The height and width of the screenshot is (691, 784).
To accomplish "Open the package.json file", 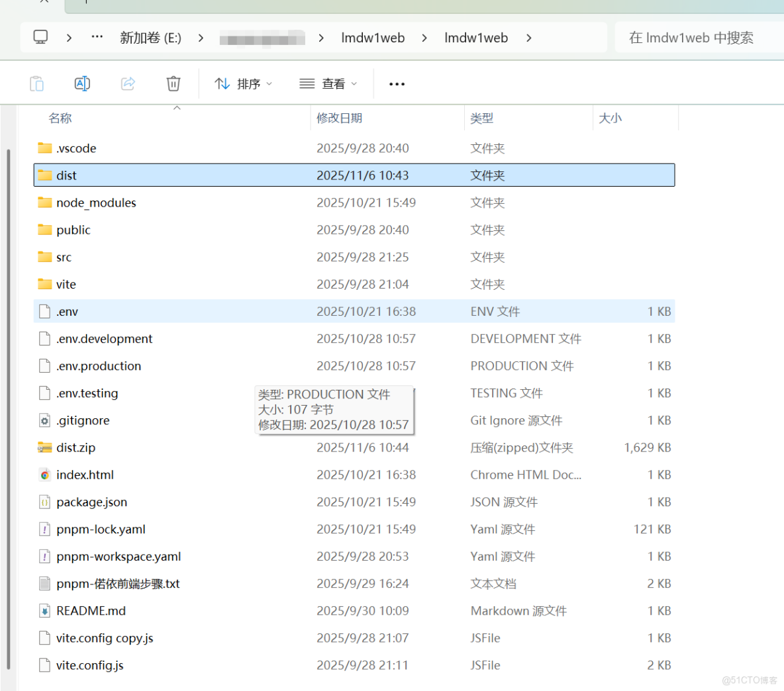I will [91, 502].
